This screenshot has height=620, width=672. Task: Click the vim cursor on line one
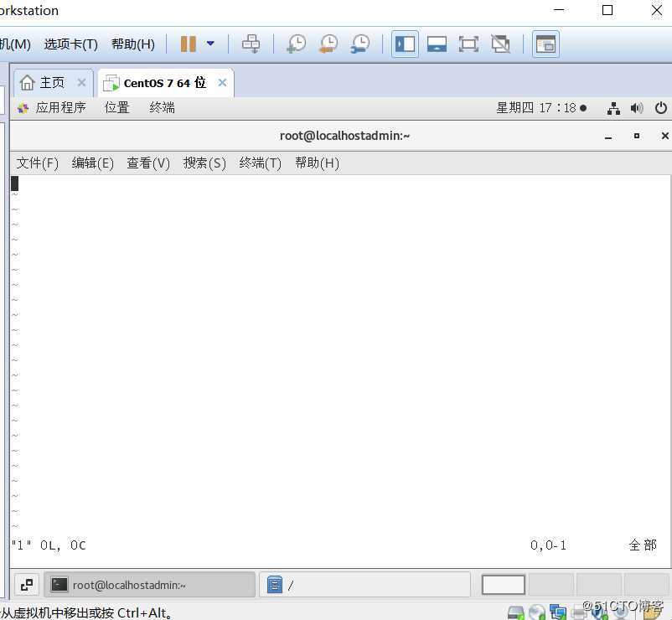coord(14,183)
